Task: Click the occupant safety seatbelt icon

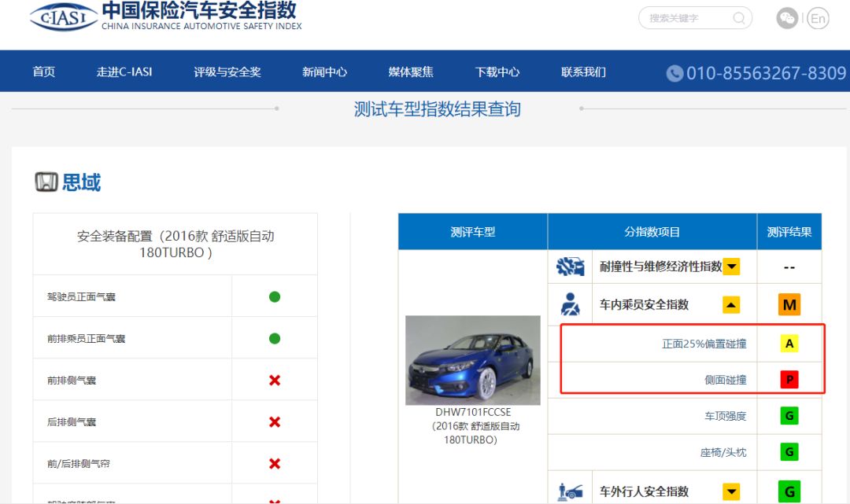Action: (570, 304)
